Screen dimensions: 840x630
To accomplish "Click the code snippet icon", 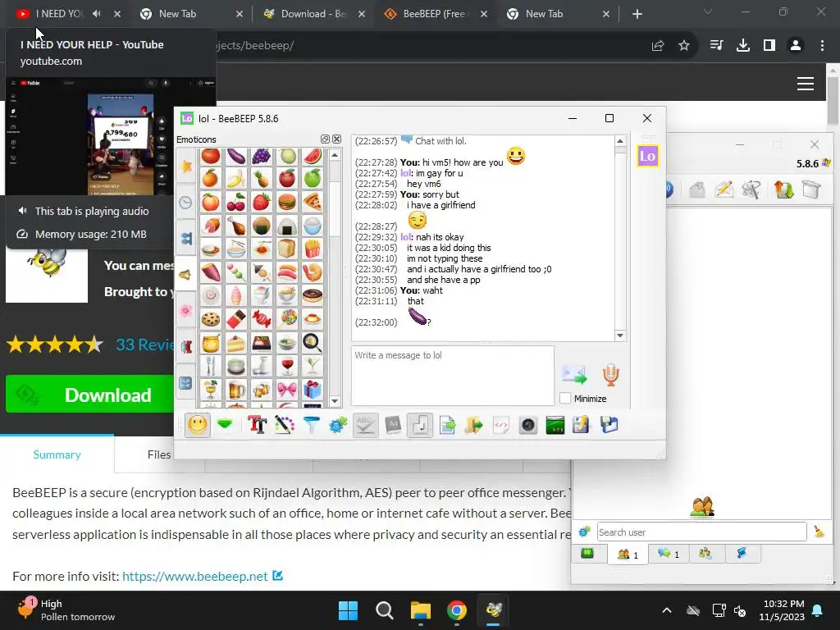I will [501, 426].
